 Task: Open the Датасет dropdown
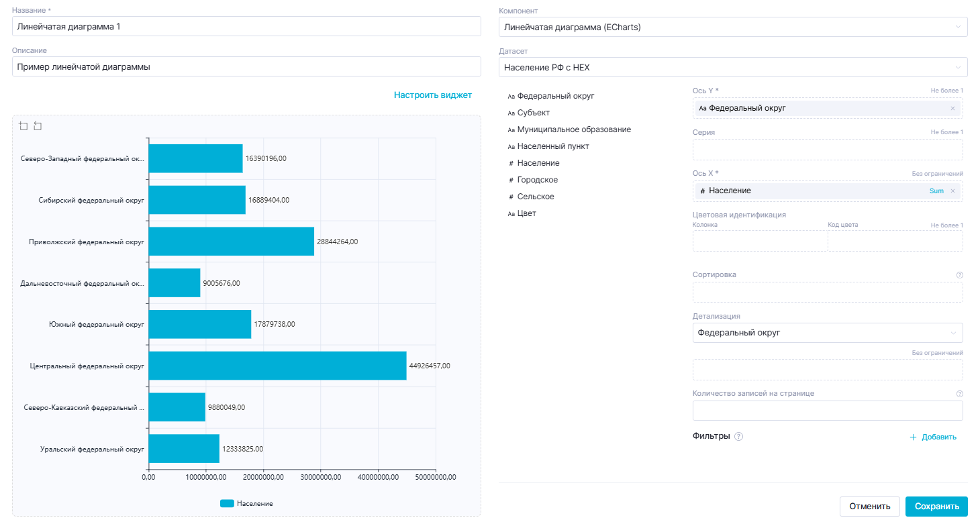[733, 67]
